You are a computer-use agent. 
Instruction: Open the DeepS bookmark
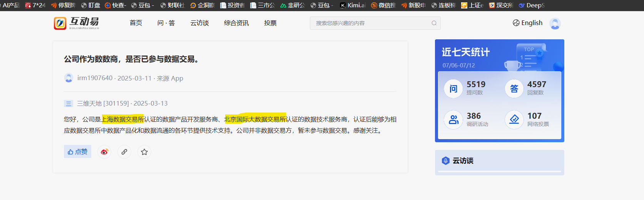[x=532, y=5]
